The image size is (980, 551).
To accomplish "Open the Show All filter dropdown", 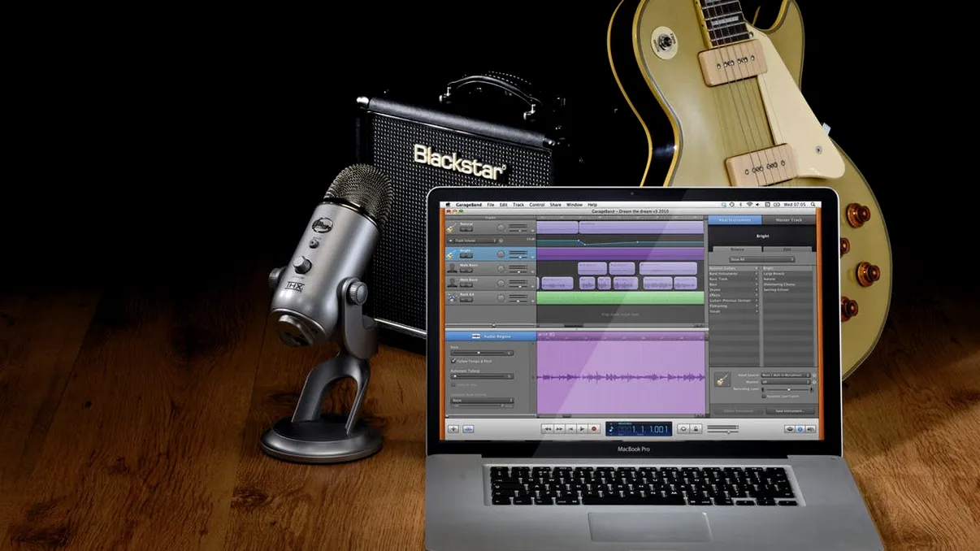I will coord(761,259).
